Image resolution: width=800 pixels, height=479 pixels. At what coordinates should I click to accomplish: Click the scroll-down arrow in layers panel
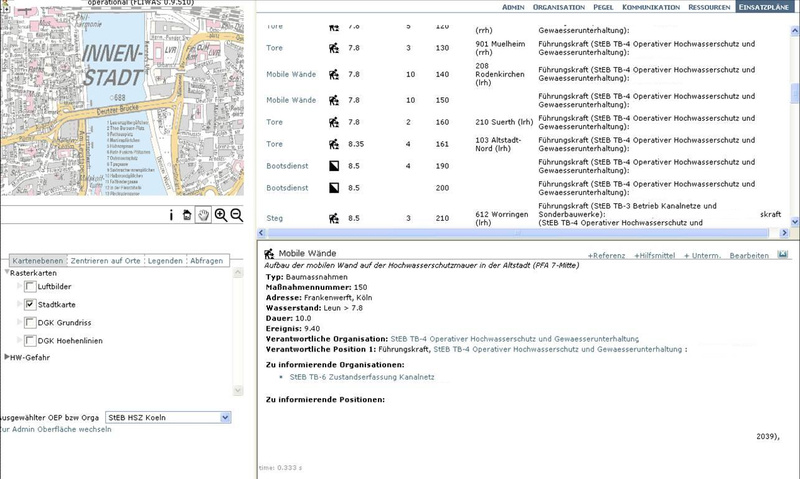(238, 390)
